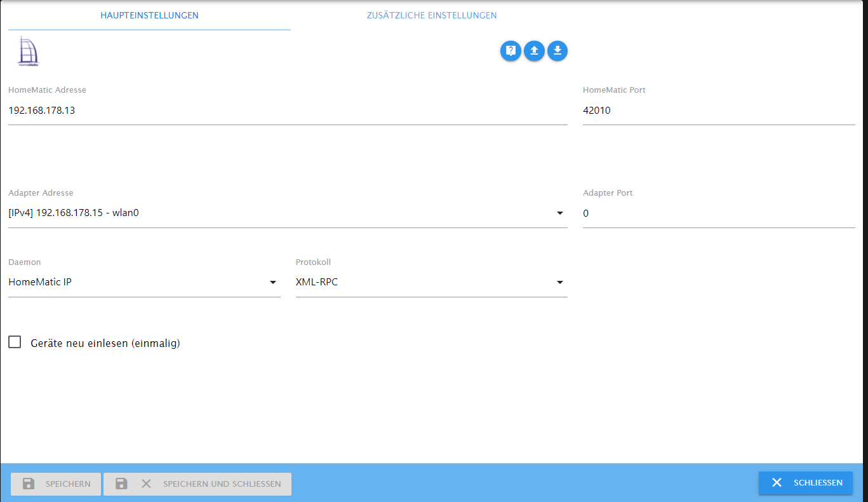Click the 'Protokoll' field label
Screen dimensions: 868x502
pyautogui.click(x=313, y=262)
